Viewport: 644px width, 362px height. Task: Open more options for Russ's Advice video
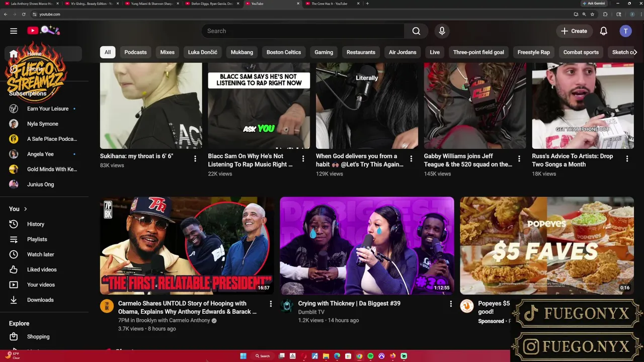click(x=627, y=159)
